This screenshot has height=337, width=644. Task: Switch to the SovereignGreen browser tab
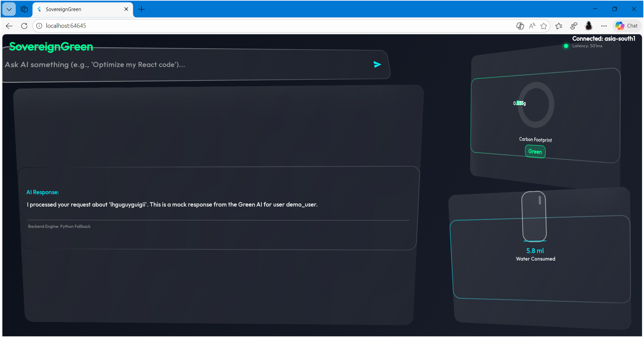click(82, 9)
